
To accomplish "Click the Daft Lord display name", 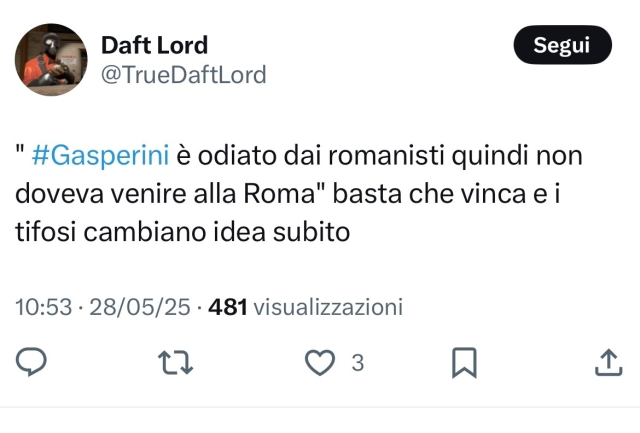I will pos(154,45).
